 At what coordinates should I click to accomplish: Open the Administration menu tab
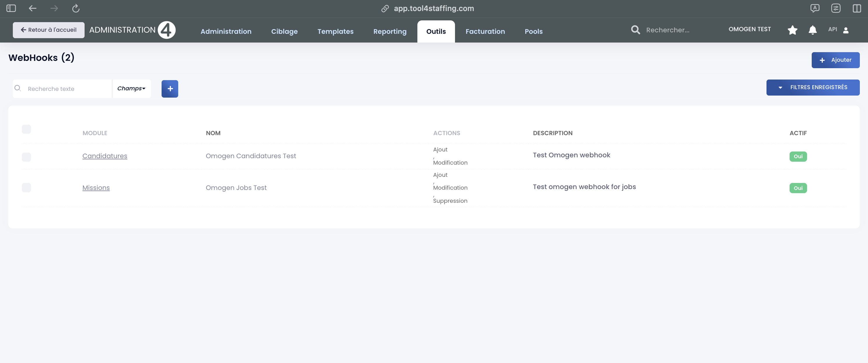226,32
